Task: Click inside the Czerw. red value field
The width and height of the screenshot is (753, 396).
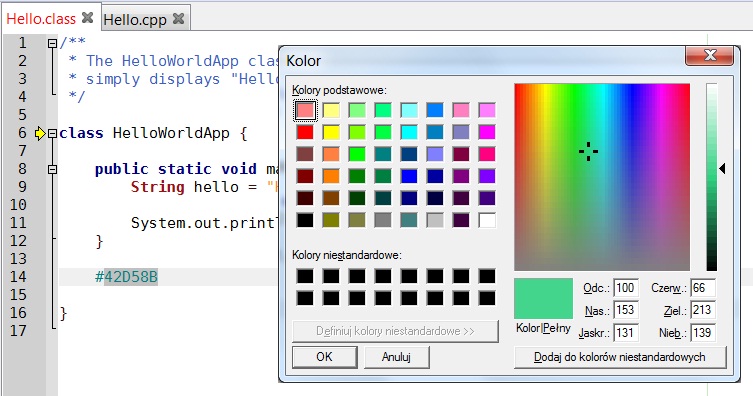Action: (703, 288)
